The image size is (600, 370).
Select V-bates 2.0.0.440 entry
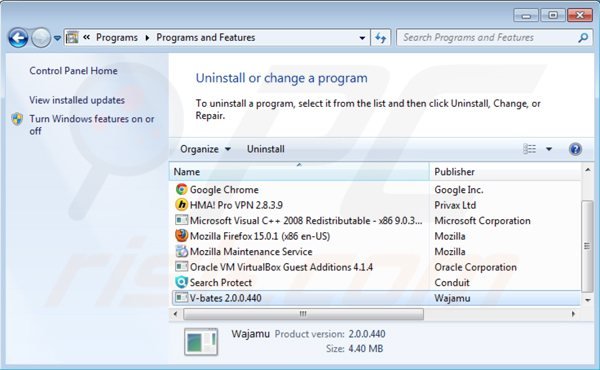pyautogui.click(x=225, y=298)
